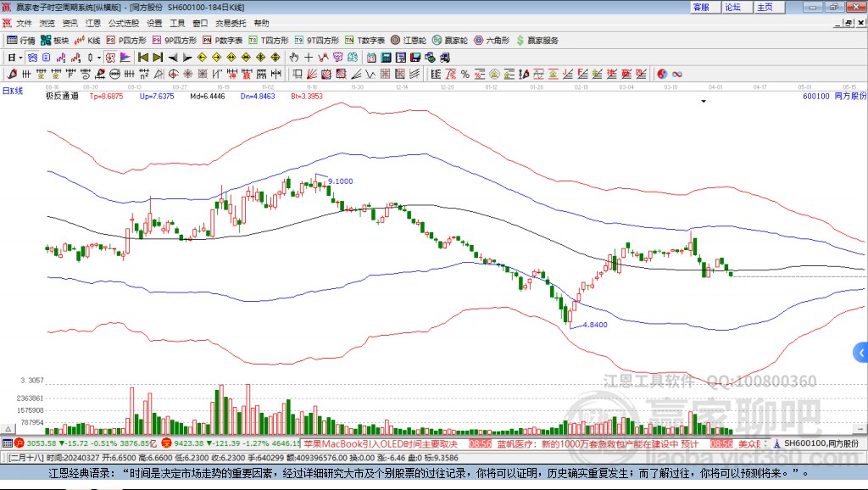Expand the candlestick style dropdown arrow
This screenshot has width=868, height=490.
(x=99, y=58)
